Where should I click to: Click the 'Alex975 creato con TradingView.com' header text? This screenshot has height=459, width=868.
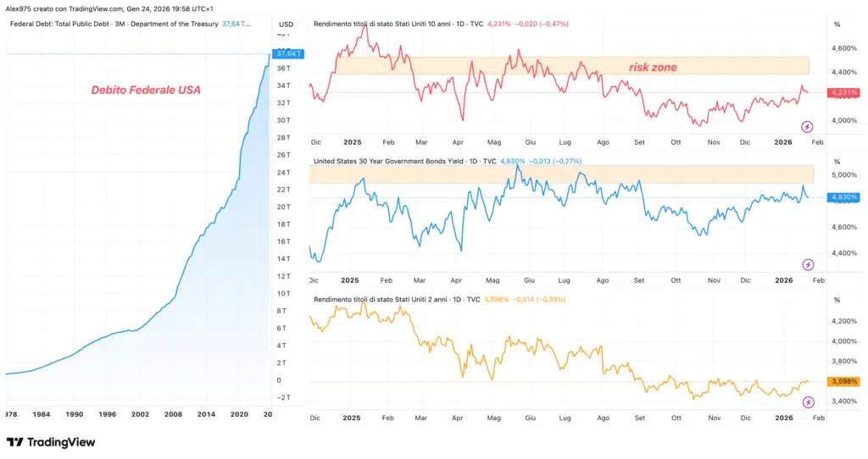58,8
